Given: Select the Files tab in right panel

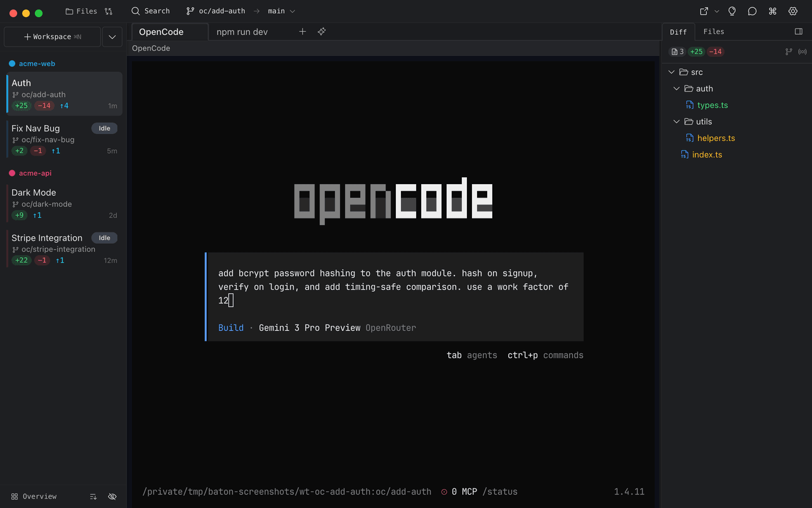Looking at the screenshot, I should point(714,32).
